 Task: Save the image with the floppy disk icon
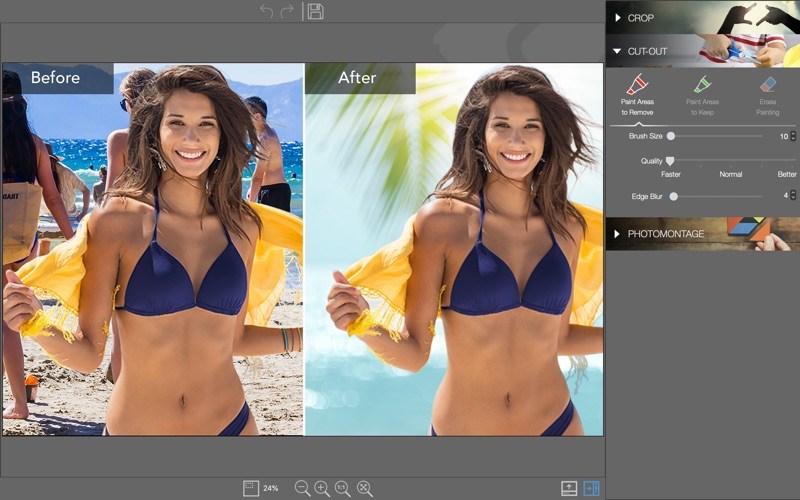316,11
